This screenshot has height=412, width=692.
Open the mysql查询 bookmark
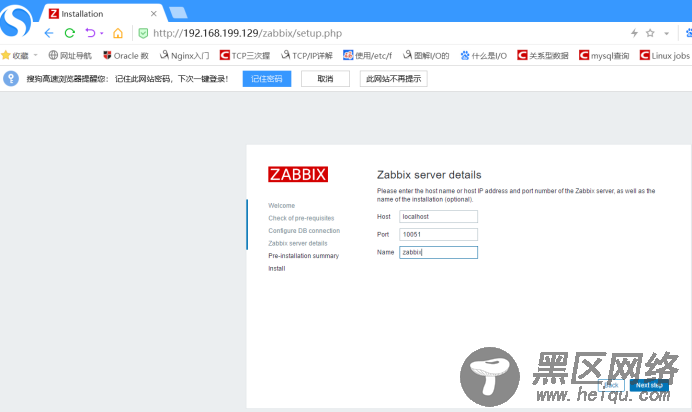point(604,56)
